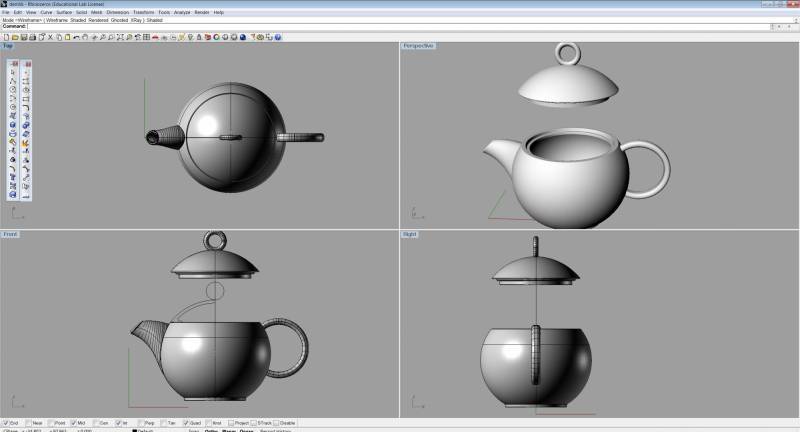Click the Print icon in the toolbar
800x432 pixels.
click(32, 37)
